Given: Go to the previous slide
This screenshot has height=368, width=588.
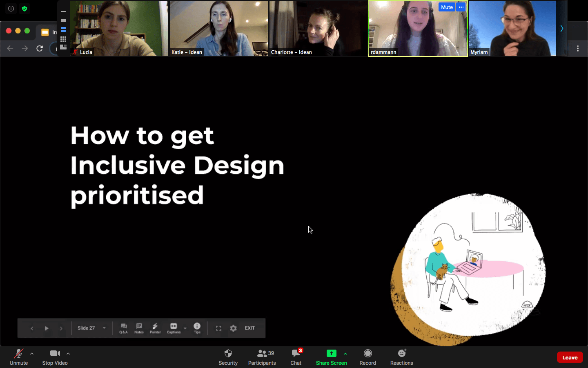Looking at the screenshot, I should pos(32,328).
